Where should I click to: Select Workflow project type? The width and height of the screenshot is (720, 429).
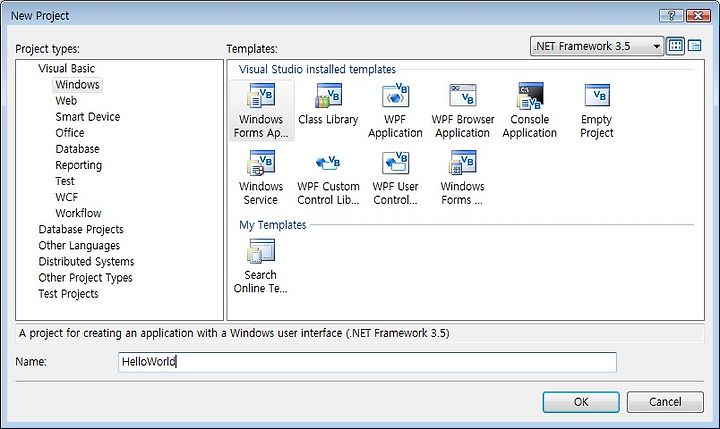(78, 213)
